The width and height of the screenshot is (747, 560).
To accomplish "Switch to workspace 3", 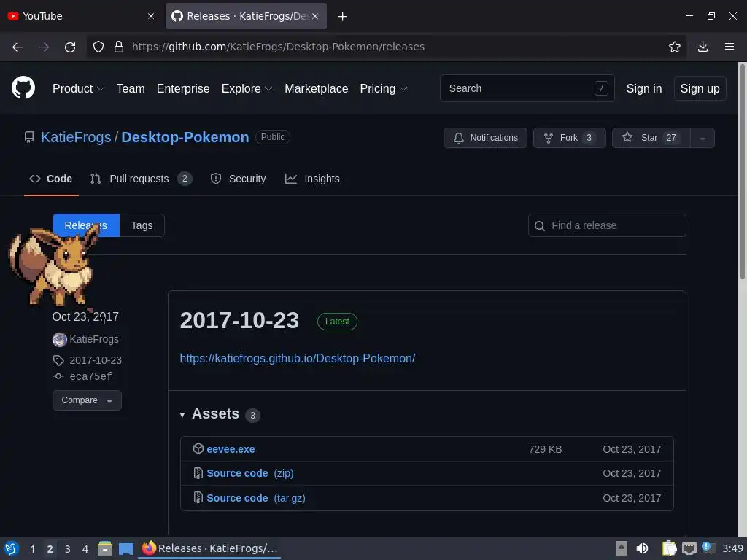I will [x=68, y=549].
